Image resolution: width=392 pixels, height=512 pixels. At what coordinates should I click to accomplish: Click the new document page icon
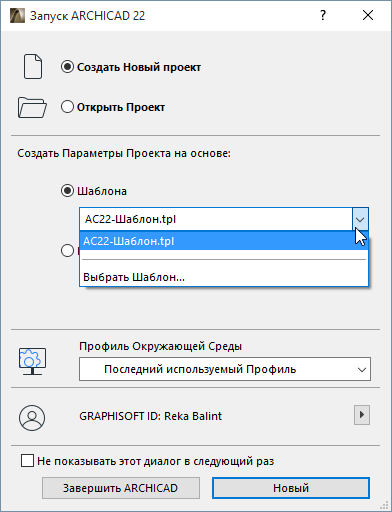pos(33,67)
